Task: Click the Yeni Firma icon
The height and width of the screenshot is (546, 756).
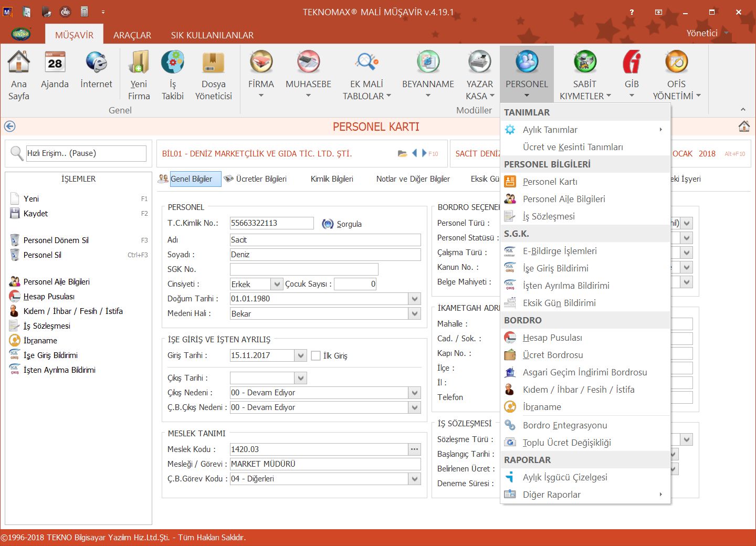Action: click(139, 63)
